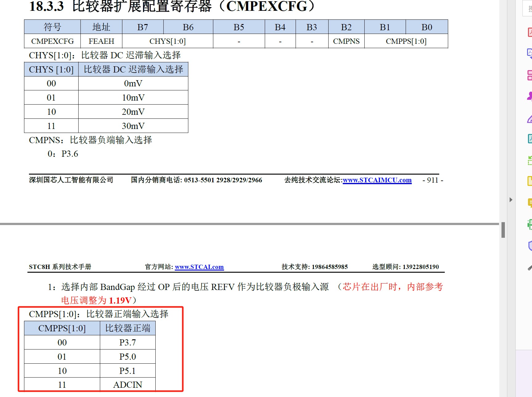Viewport: 532px width, 397px height.
Task: Click the CMPEXCFG symbol cell in register table
Action: tap(52, 41)
